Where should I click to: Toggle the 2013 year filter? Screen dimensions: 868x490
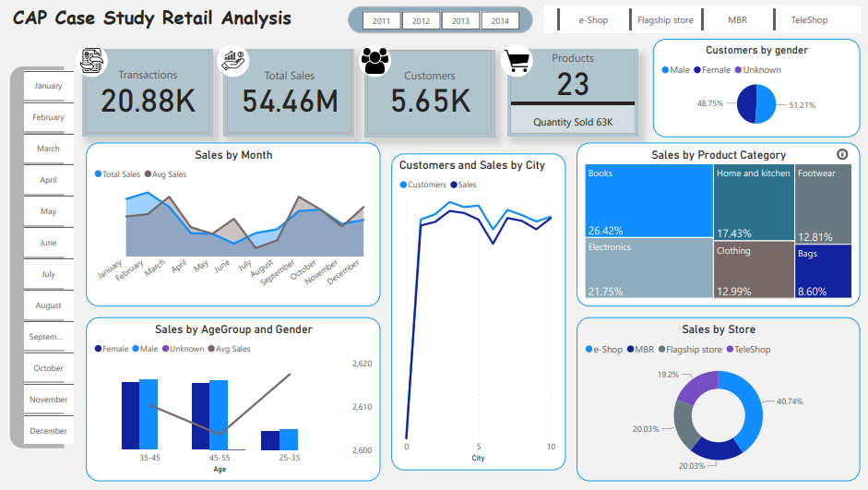[x=460, y=20]
